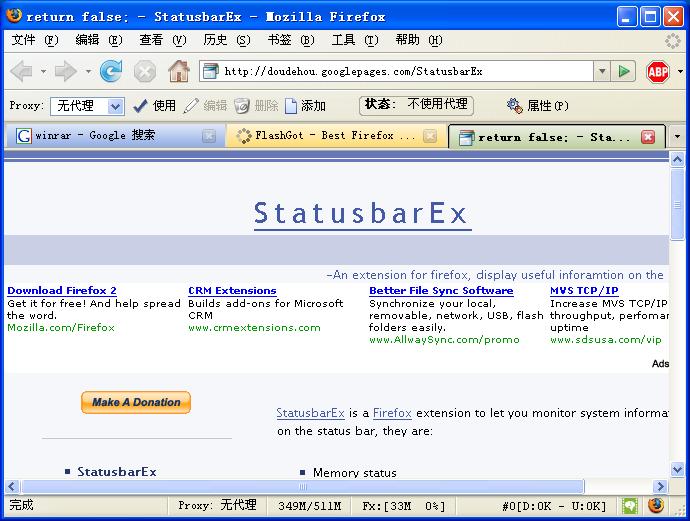Viewport: 690px width, 521px height.
Task: Click the proxy 编辑 pencil button
Action: 205,106
